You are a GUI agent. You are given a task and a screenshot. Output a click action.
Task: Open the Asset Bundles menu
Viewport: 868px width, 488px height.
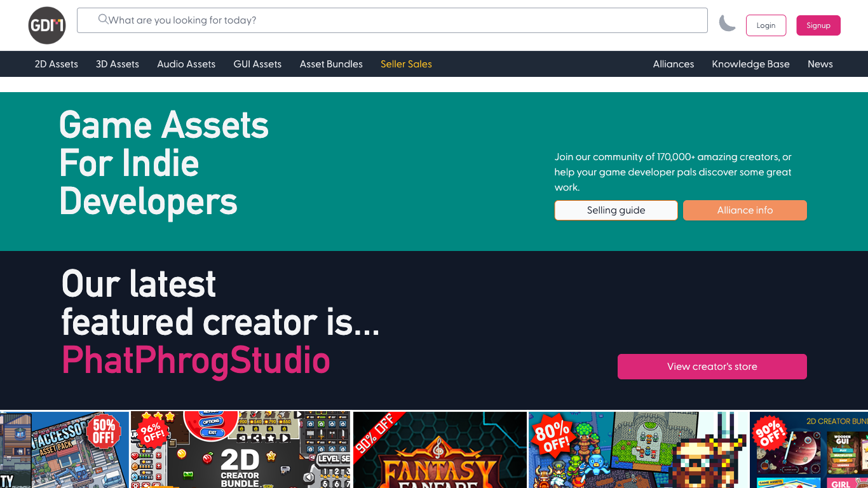click(331, 64)
